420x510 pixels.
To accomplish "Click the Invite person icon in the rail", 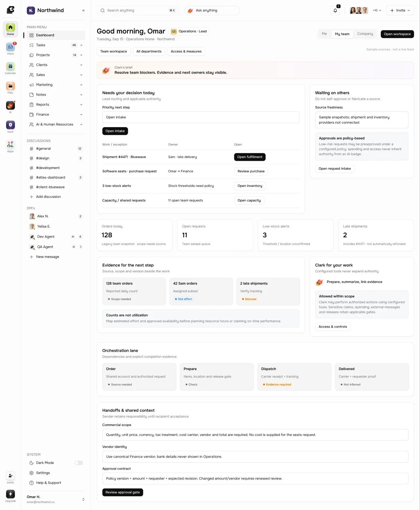I will [10, 476].
